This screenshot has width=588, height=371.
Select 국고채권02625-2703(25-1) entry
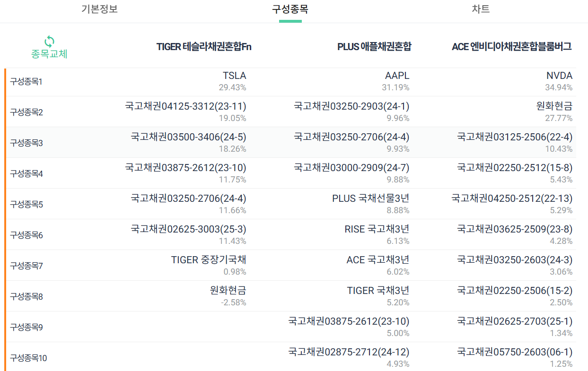coord(515,321)
